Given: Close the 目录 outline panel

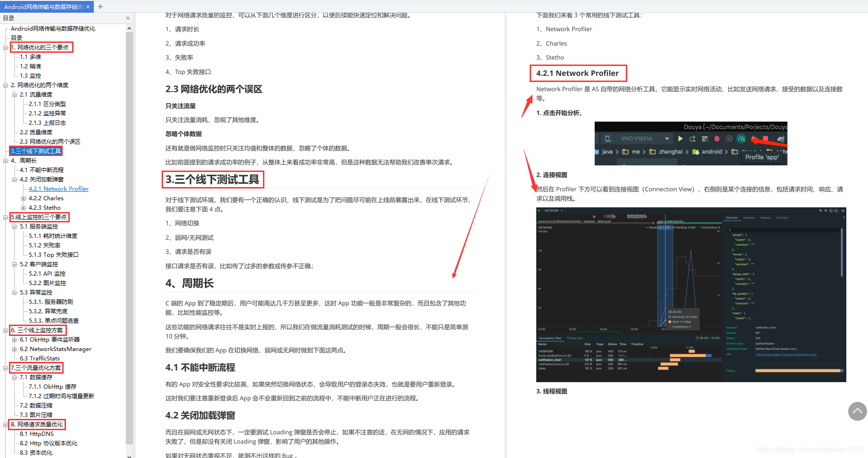Looking at the screenshot, I should coord(128,18).
